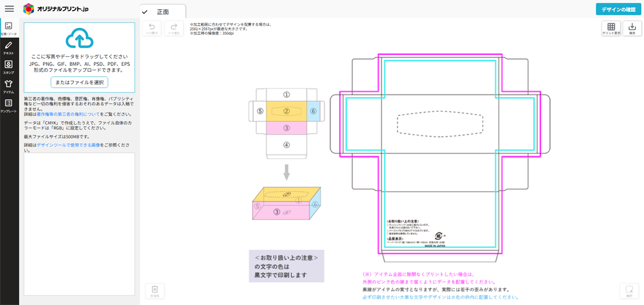Image resolution: width=644 pixels, height=305 pixels.
Task: Toggle the グリッド表示 grid display
Action: pos(611,29)
